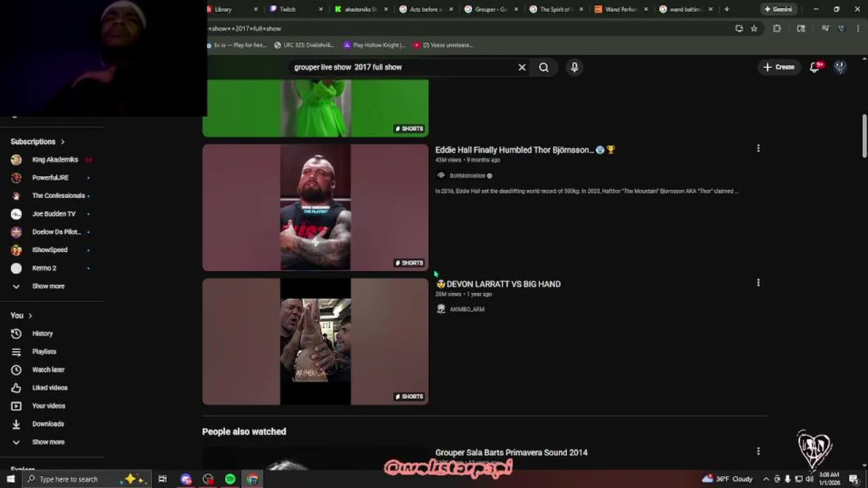Open a new browser tab
Screen dimensions: 868x488
(x=726, y=9)
